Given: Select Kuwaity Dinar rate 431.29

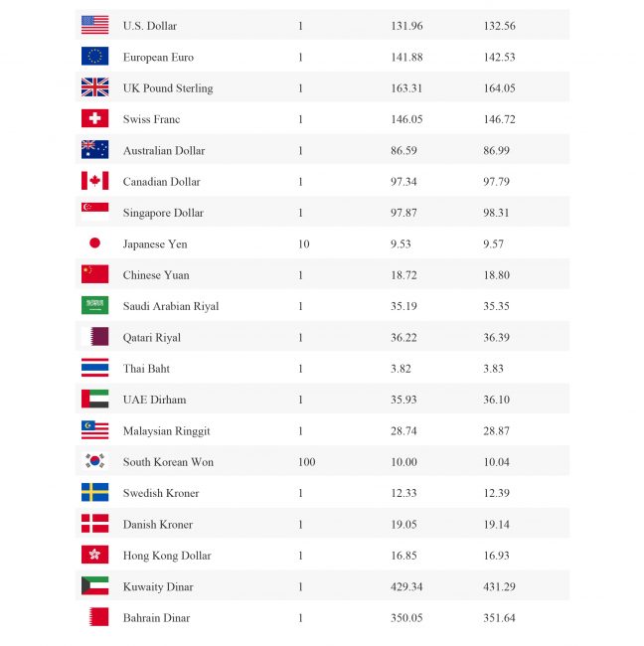Looking at the screenshot, I should 499,587.
